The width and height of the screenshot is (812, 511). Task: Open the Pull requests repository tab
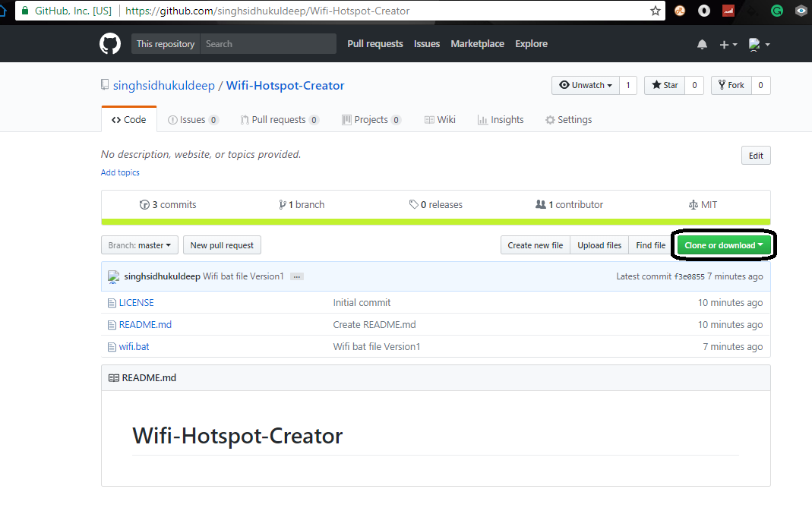280,120
